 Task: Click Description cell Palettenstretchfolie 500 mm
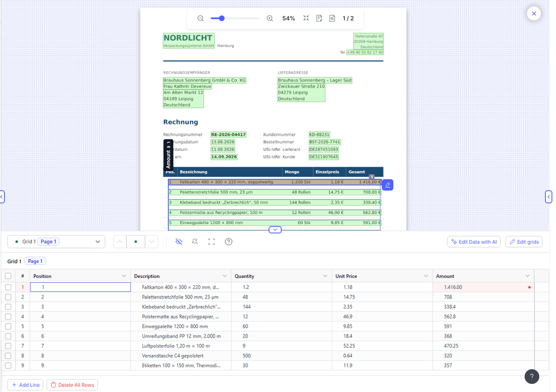181,297
